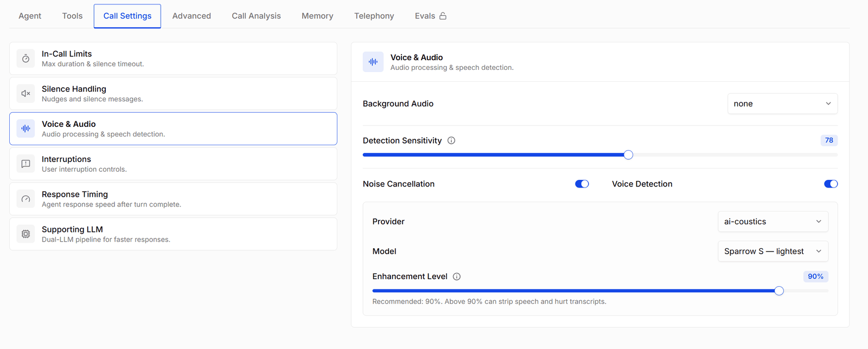The image size is (868, 349).
Task: Click the Detection Sensitivity slider handle
Action: tap(628, 155)
